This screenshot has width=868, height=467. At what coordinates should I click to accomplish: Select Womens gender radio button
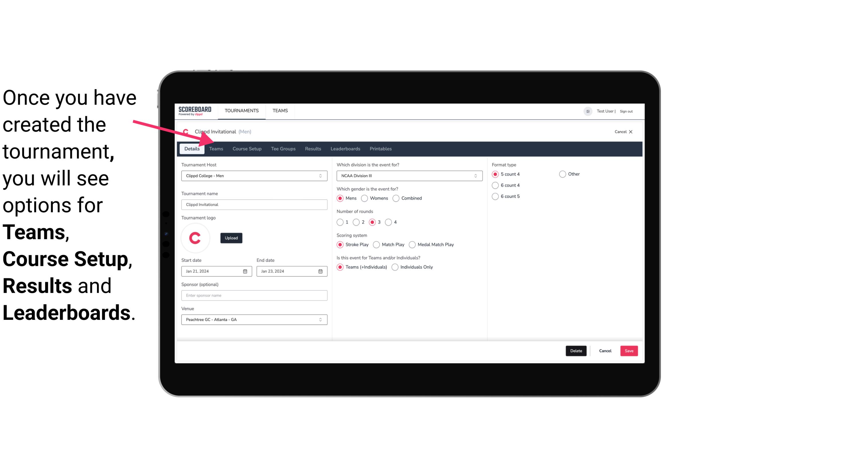(365, 198)
